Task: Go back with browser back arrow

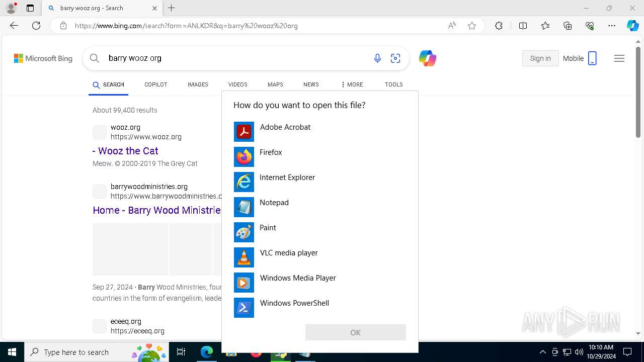Action: tap(14, 26)
